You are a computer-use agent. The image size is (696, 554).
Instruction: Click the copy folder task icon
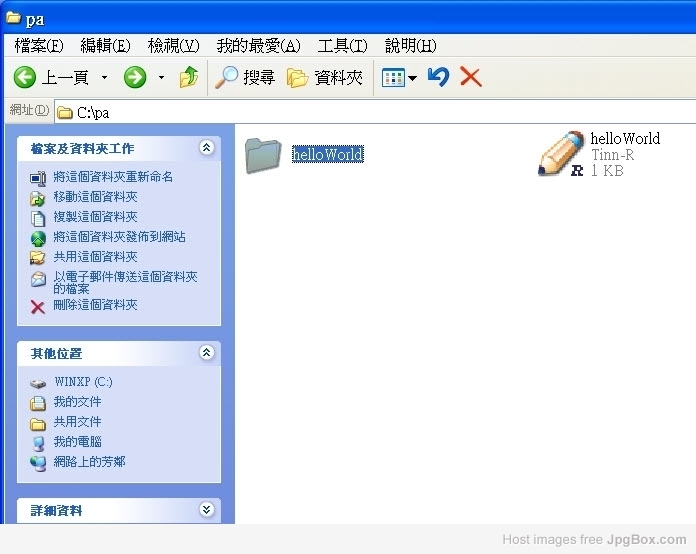38,218
